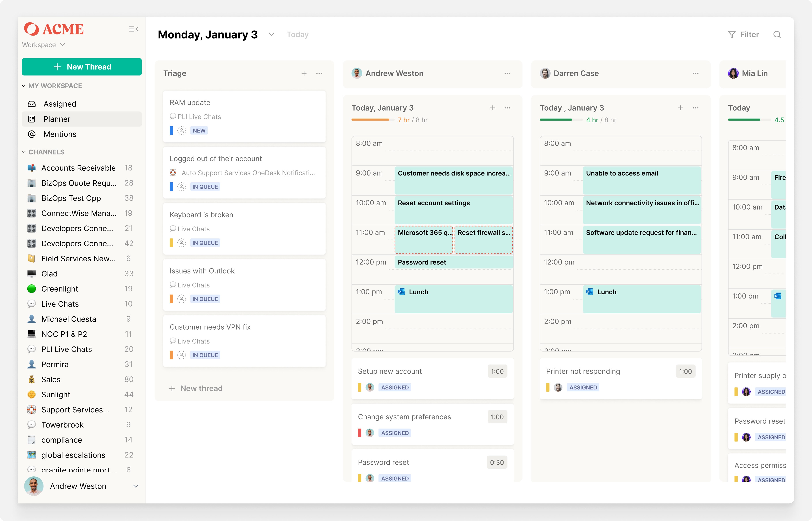Screen dimensions: 812x521
Task: Open Andrew Weston column more options
Action: pos(507,74)
